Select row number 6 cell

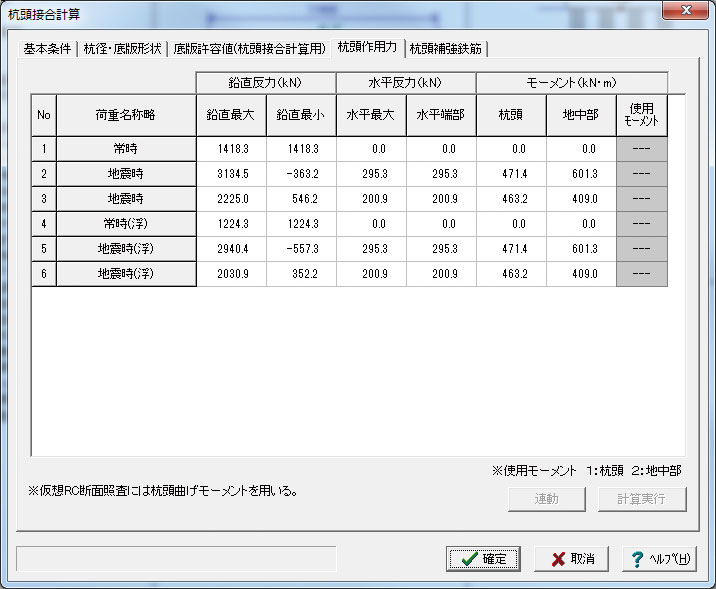[44, 274]
